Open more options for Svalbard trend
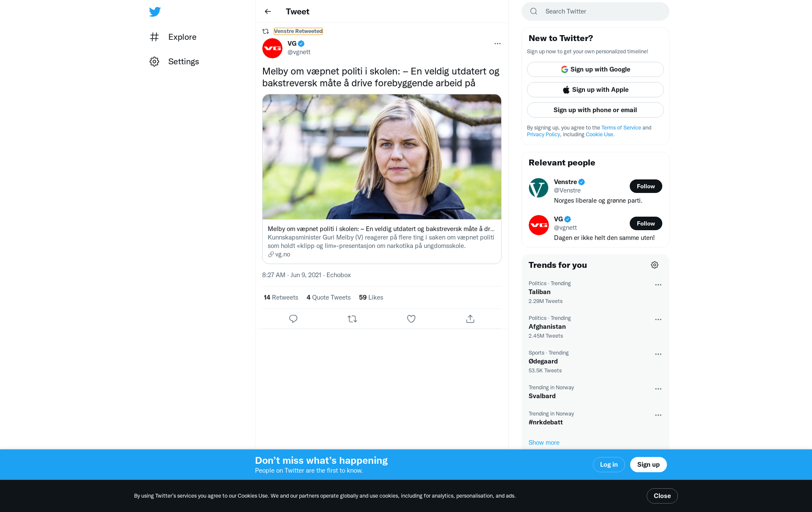Image resolution: width=812 pixels, height=512 pixels. tap(658, 389)
